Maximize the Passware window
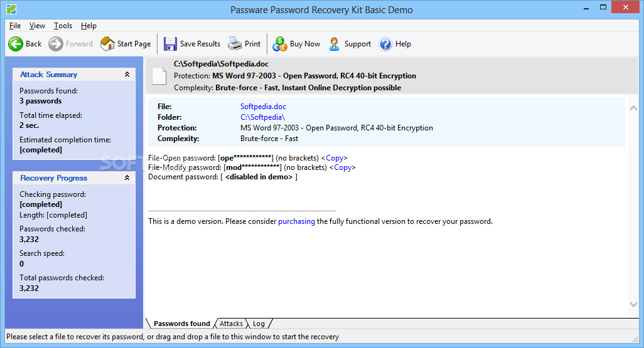Viewport: 644px width, 348px height. point(603,8)
